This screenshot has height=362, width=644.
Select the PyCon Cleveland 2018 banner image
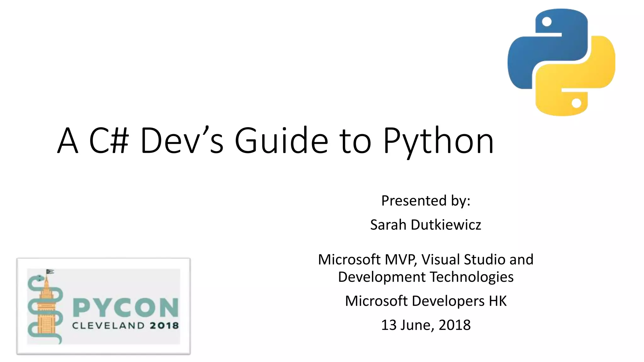tap(103, 306)
